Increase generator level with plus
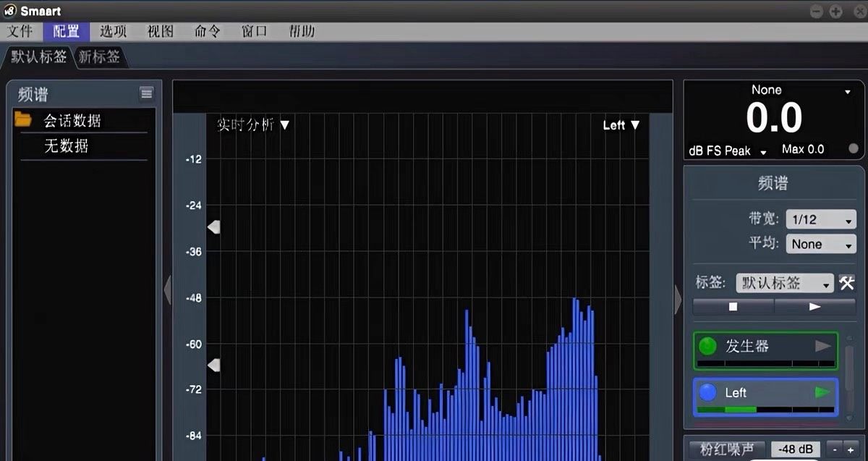 (x=849, y=449)
